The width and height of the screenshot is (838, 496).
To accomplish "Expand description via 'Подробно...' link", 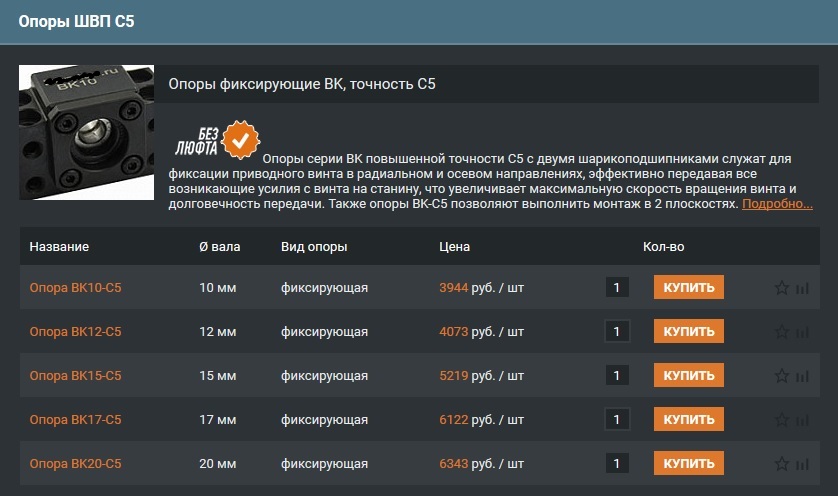I will (776, 204).
